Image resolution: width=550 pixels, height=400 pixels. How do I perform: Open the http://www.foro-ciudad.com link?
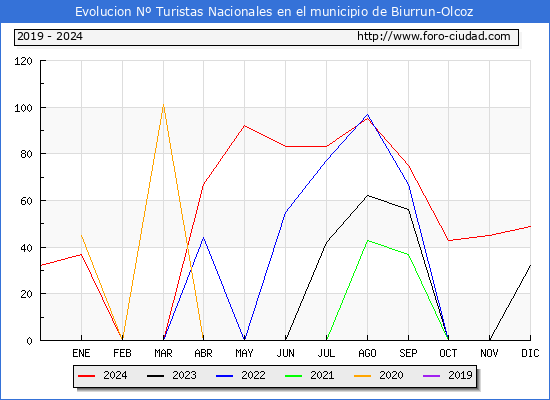coord(434,36)
